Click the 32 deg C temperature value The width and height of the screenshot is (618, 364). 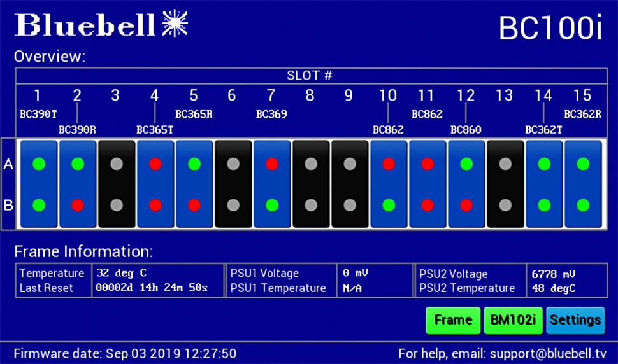122,273
